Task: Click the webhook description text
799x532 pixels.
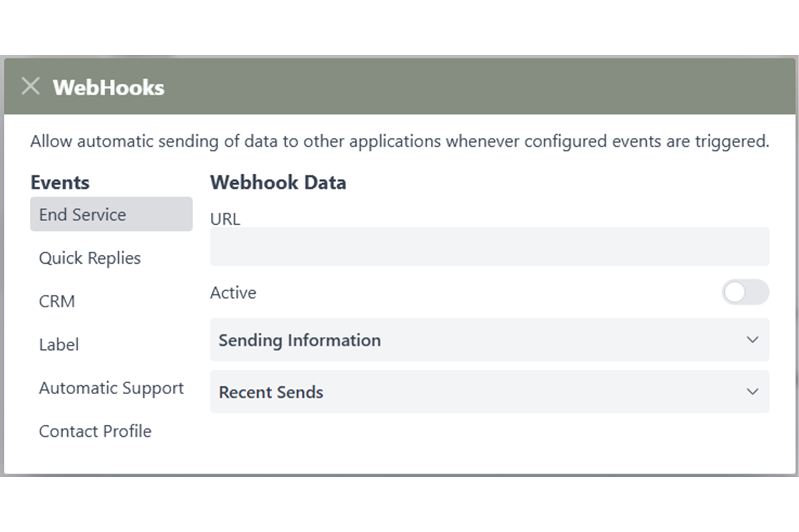Action: (399, 141)
